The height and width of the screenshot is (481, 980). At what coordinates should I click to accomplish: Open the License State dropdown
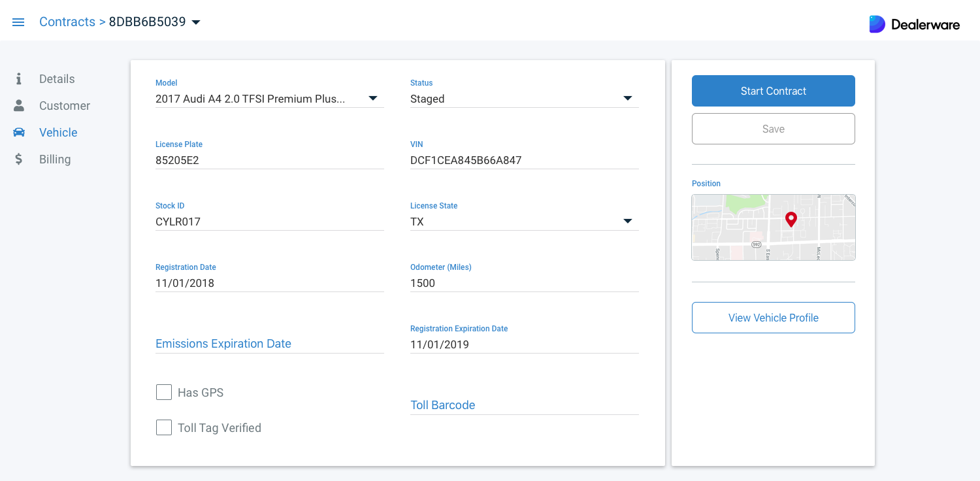pyautogui.click(x=627, y=222)
